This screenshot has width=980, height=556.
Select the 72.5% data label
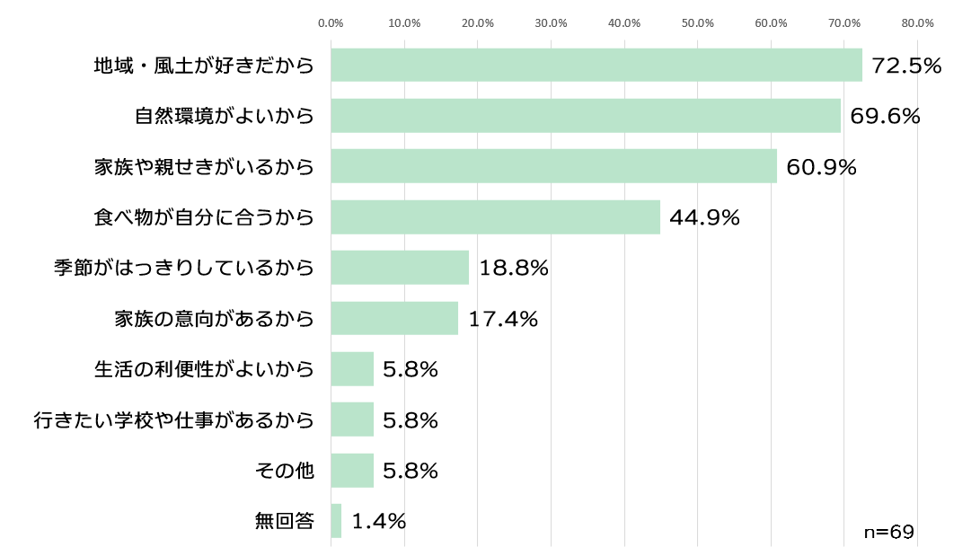(x=906, y=66)
